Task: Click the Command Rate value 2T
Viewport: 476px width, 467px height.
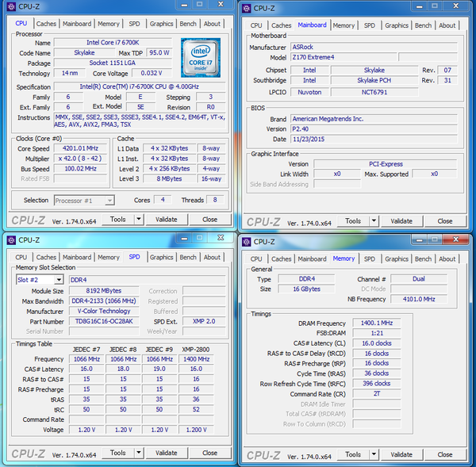Action: (x=377, y=393)
